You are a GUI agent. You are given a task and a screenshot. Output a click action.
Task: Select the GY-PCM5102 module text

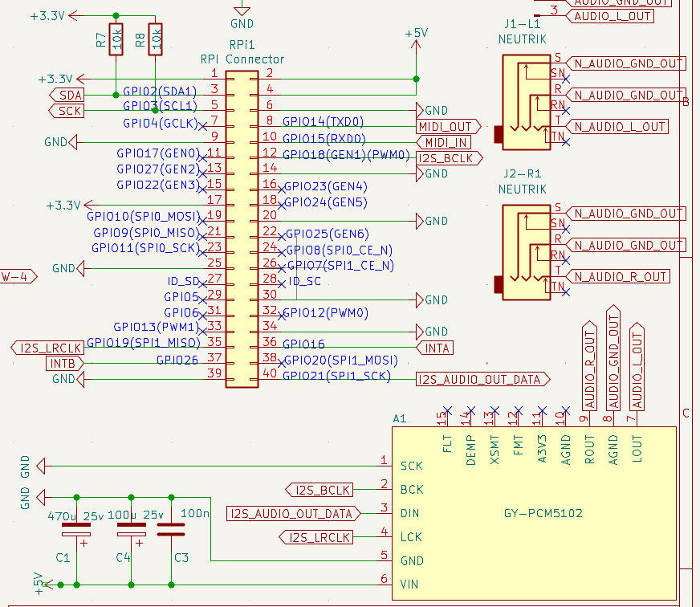(543, 513)
